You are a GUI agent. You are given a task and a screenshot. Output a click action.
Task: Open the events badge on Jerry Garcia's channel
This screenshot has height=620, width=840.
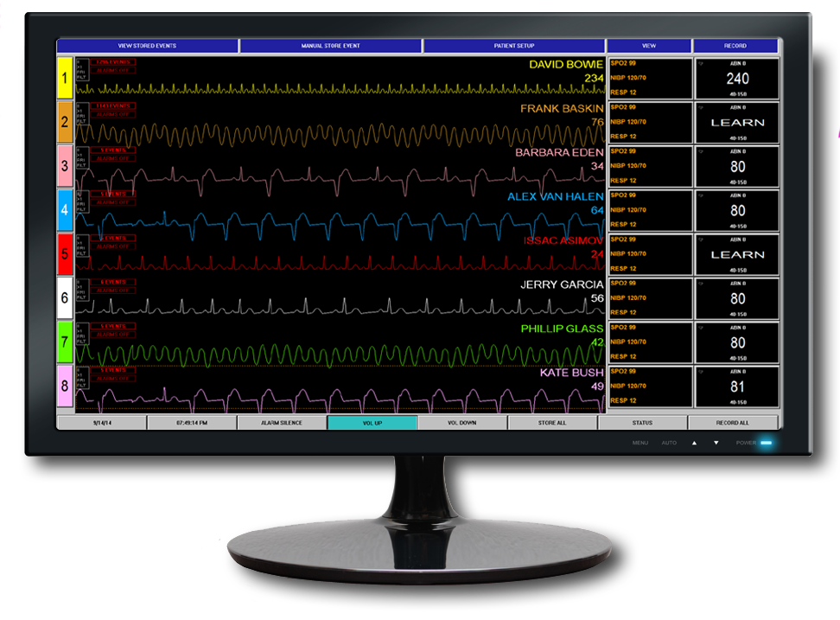point(113,282)
